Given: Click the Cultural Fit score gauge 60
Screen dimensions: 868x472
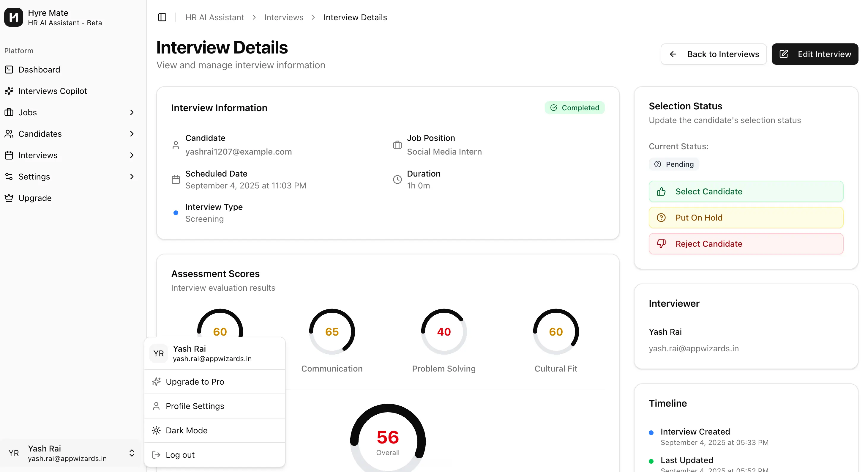Looking at the screenshot, I should [x=556, y=332].
